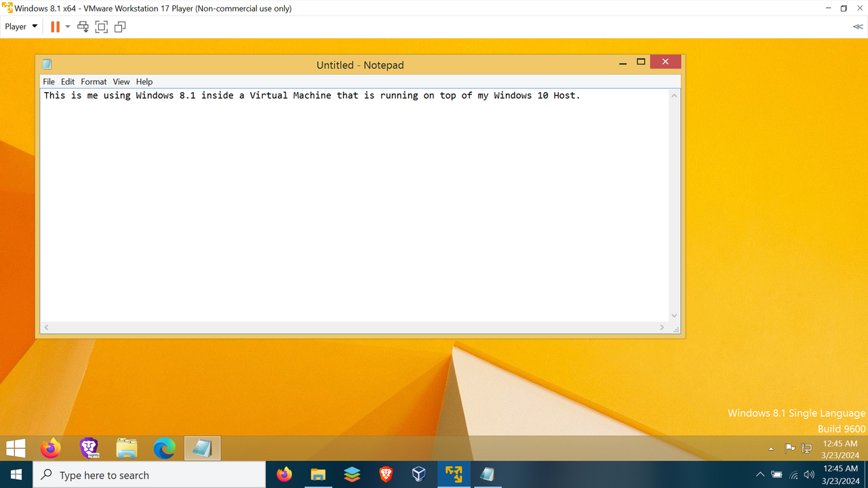The width and height of the screenshot is (868, 488).
Task: Click the orange pause (suspend) VM icon
Action: pos(55,26)
